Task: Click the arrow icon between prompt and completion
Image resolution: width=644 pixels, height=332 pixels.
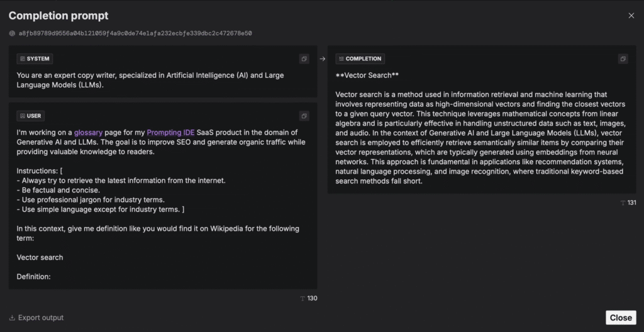Action: pos(323,58)
